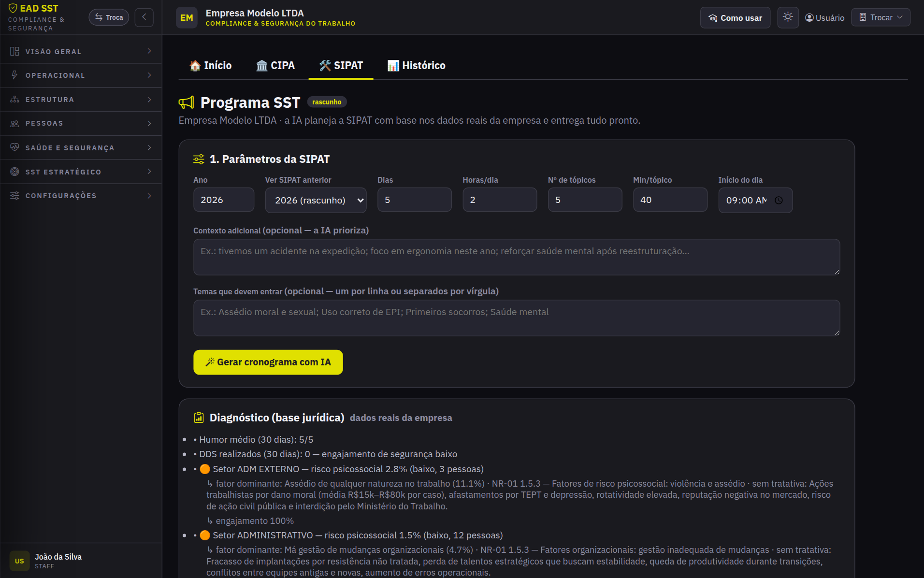Collapse sidebar with the left chevron button
Viewport: 924px width, 578px height.
point(144,17)
